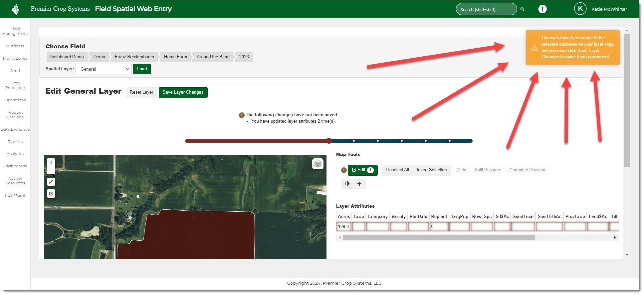Click the Crop attribute input field
The image size is (644, 295).
click(358, 227)
